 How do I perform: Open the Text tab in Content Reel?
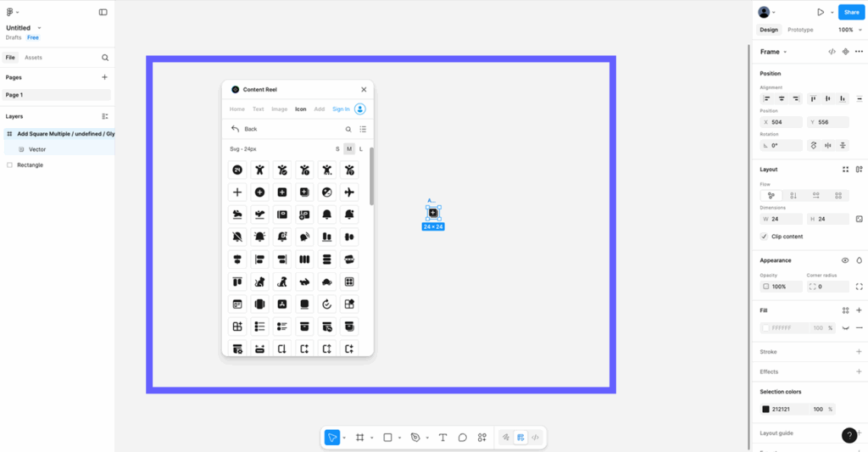tap(258, 109)
